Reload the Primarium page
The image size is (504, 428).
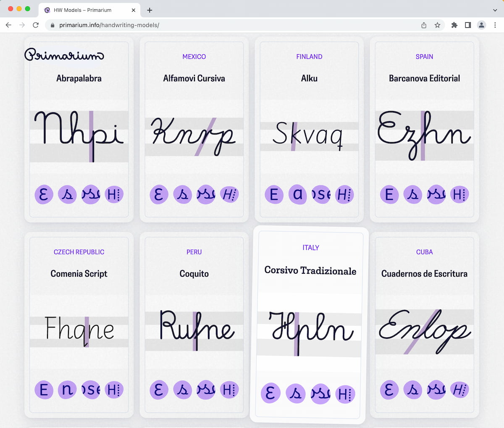pos(36,25)
